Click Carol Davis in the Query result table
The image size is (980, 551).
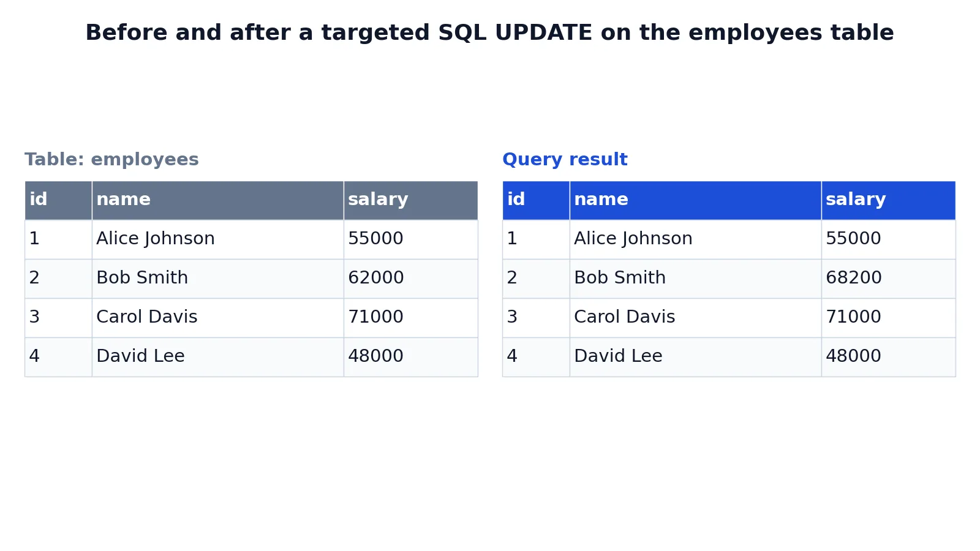(x=695, y=318)
